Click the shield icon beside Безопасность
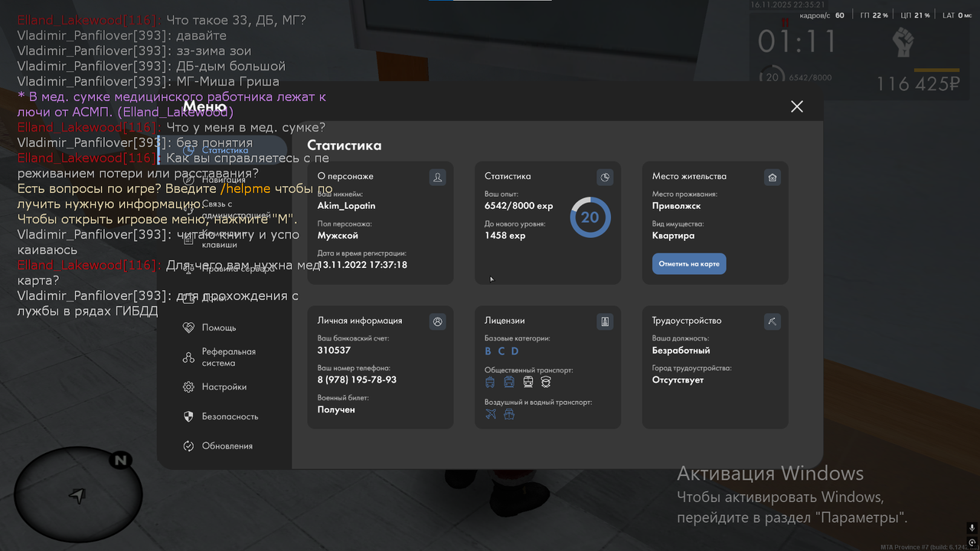 [x=188, y=416]
